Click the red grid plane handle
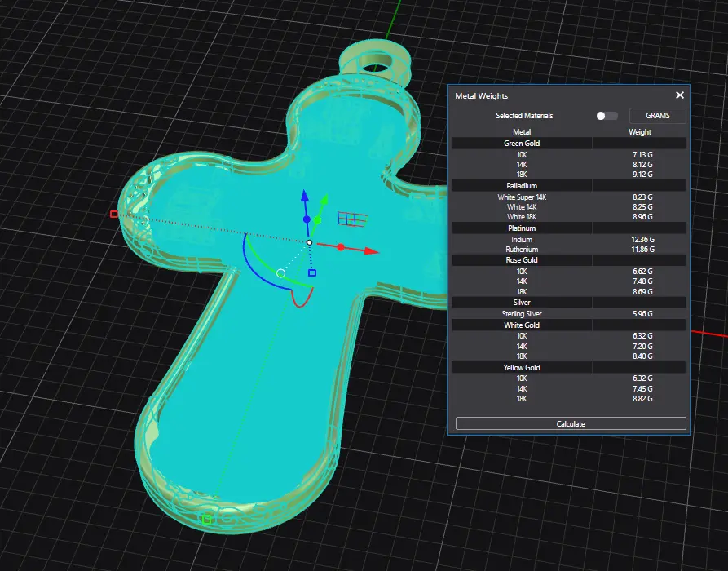The image size is (728, 571). (351, 219)
